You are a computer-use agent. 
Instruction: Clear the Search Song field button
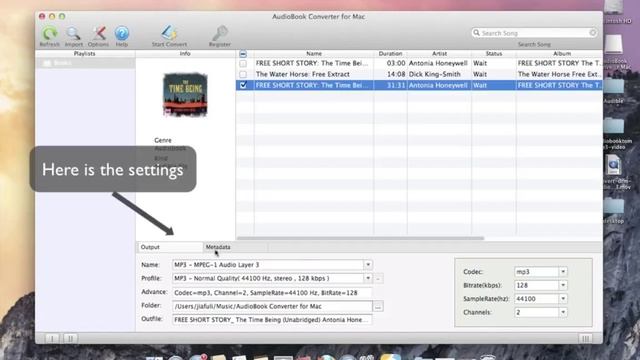(x=593, y=33)
